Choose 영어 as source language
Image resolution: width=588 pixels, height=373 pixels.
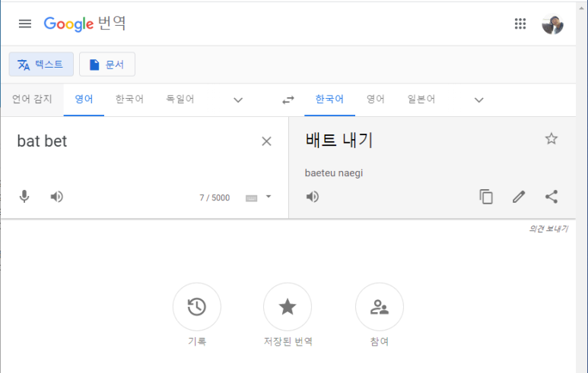click(84, 100)
